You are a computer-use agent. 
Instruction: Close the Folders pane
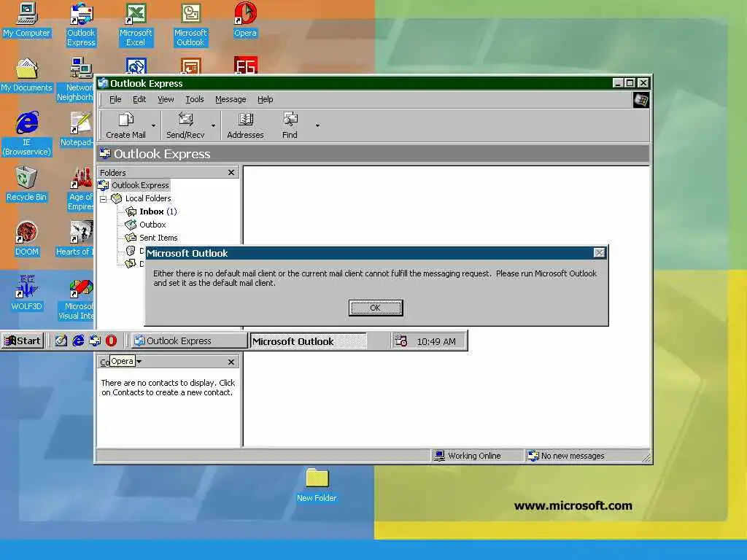pos(231,172)
